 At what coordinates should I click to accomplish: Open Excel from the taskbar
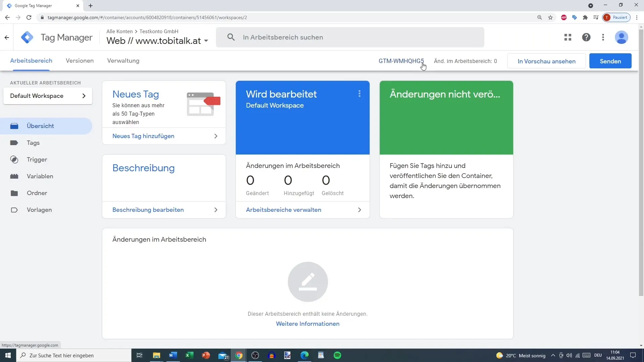point(190,355)
